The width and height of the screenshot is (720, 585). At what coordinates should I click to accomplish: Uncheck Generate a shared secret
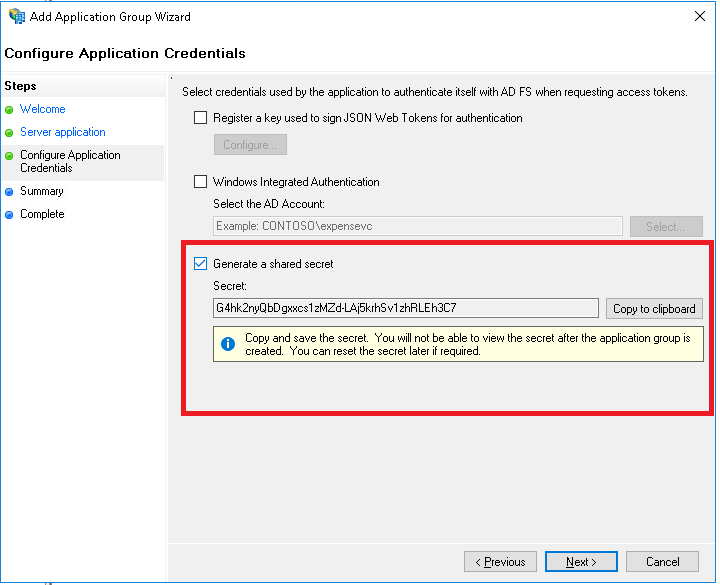201,264
